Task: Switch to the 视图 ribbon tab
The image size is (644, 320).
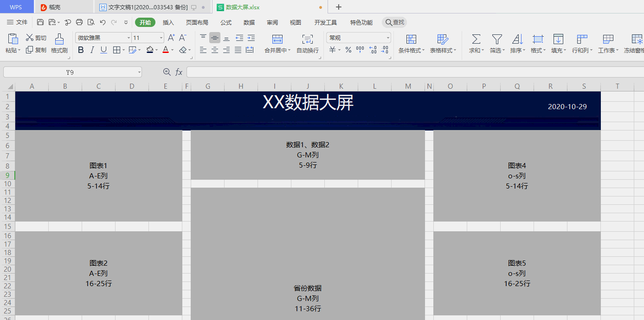Action: pyautogui.click(x=295, y=22)
